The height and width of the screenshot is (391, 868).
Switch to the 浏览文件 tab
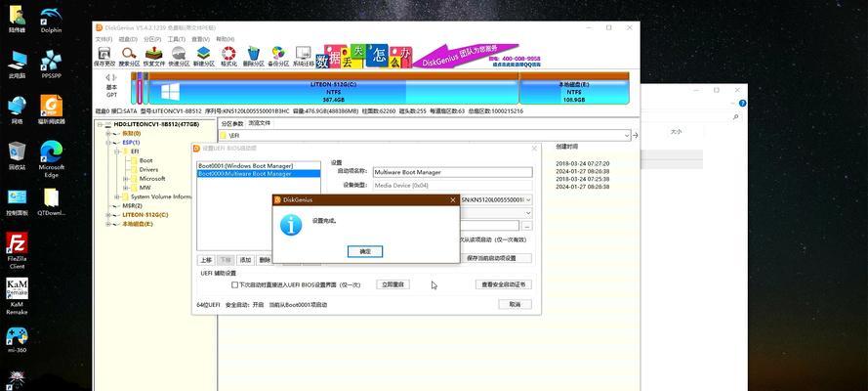(x=259, y=123)
